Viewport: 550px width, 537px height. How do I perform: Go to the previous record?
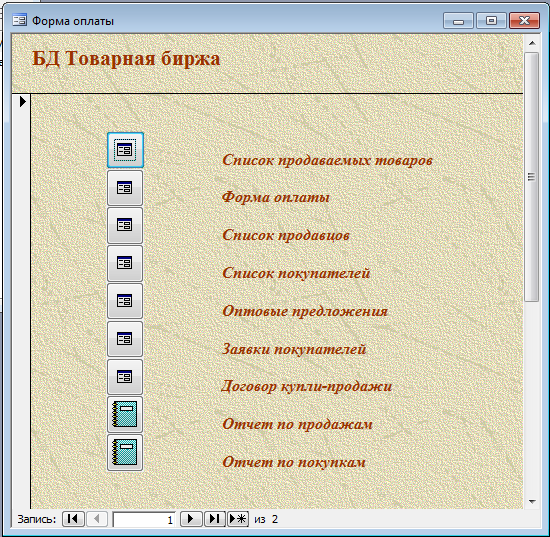(x=96, y=519)
